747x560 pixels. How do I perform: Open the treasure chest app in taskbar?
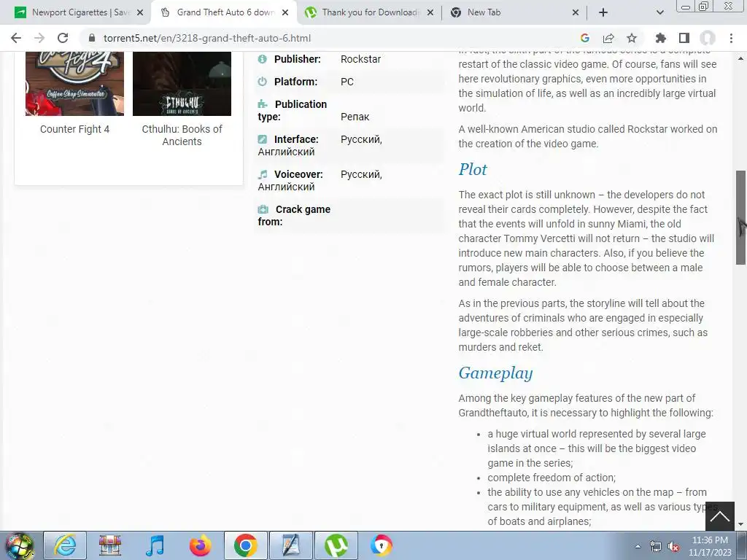[x=110, y=545]
